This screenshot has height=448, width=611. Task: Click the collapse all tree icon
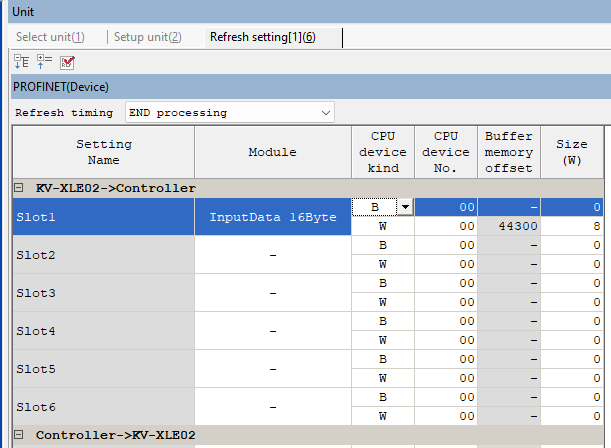click(44, 62)
